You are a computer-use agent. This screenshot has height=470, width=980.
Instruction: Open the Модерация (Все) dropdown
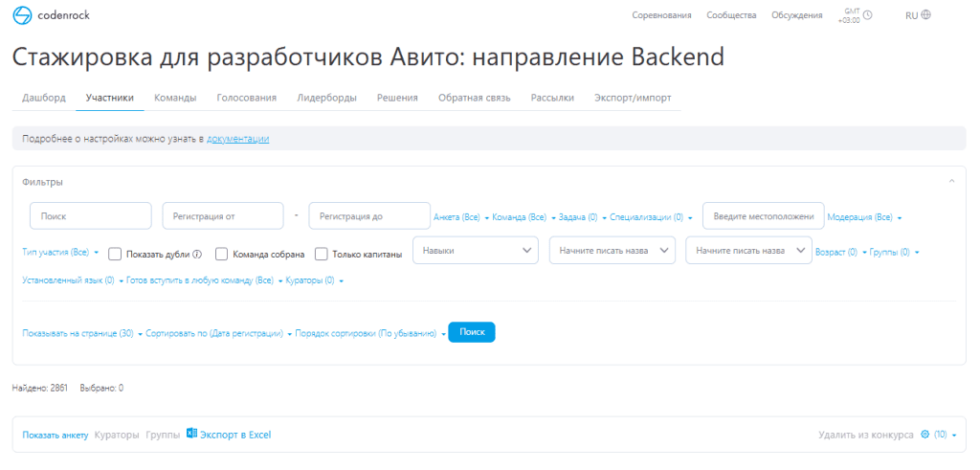[864, 217]
